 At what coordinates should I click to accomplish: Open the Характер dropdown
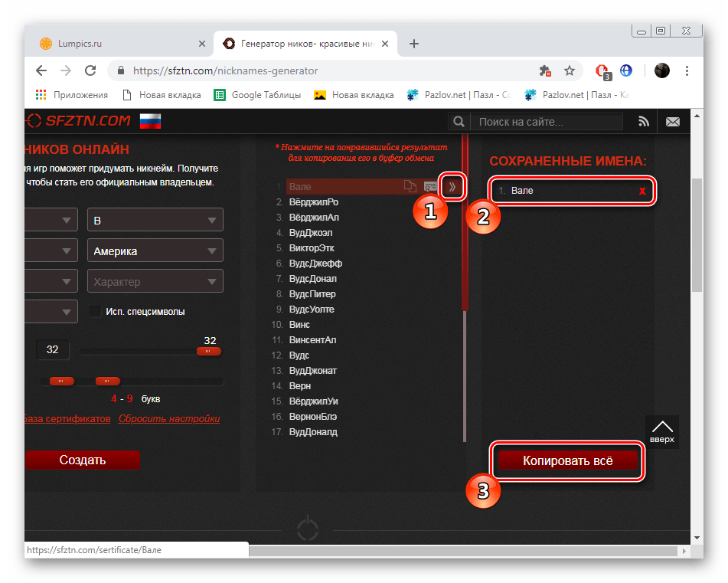[x=155, y=281]
